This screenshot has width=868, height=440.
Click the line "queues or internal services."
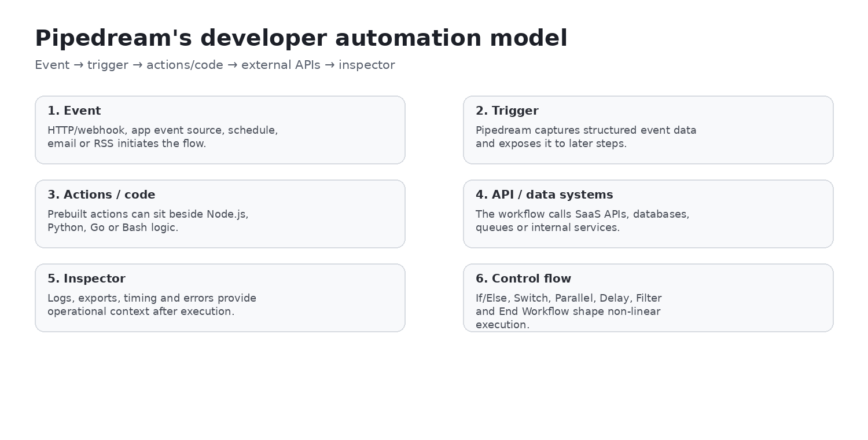(x=548, y=228)
